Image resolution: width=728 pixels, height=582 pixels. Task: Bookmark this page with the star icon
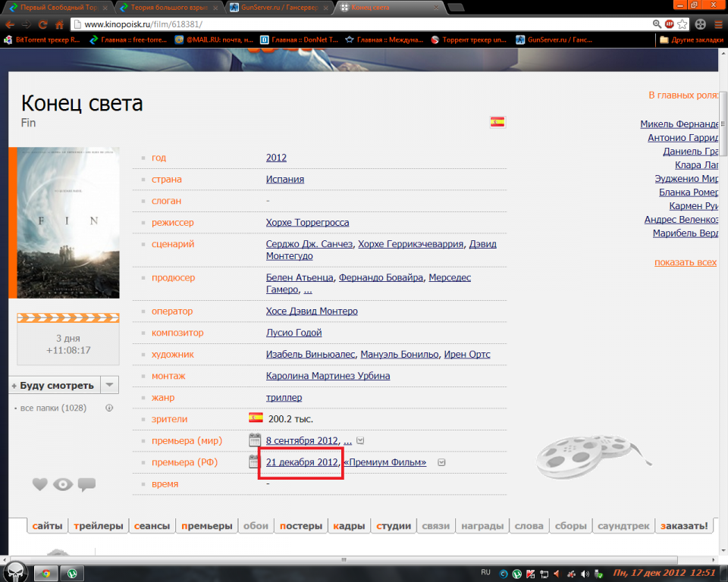click(x=682, y=24)
